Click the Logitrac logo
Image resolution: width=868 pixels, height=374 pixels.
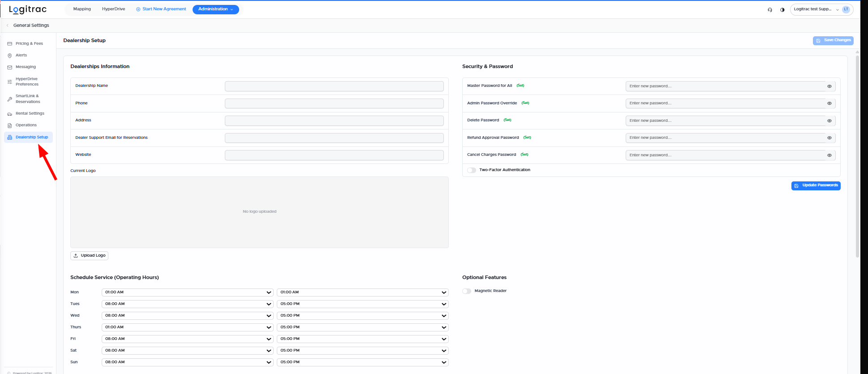pos(28,9)
